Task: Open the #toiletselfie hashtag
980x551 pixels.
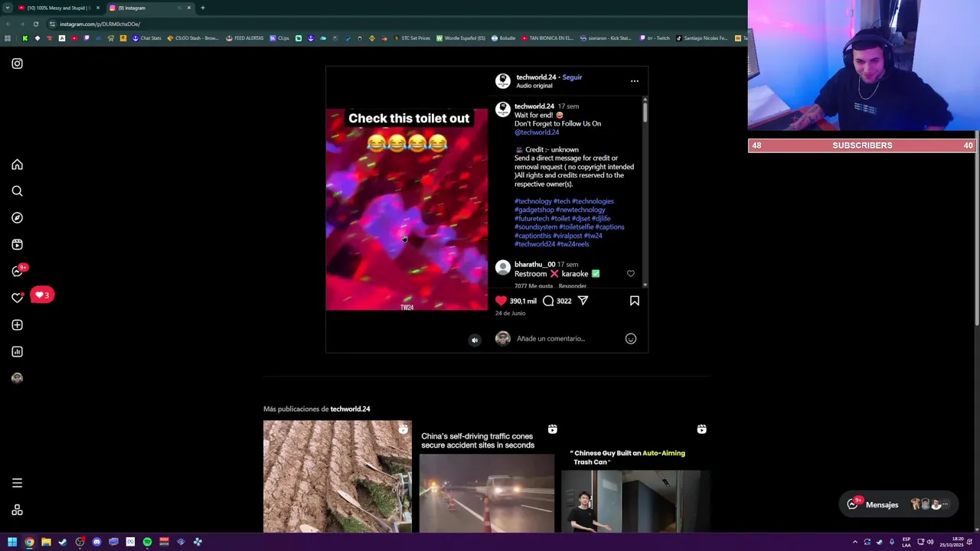Action: pyautogui.click(x=576, y=227)
